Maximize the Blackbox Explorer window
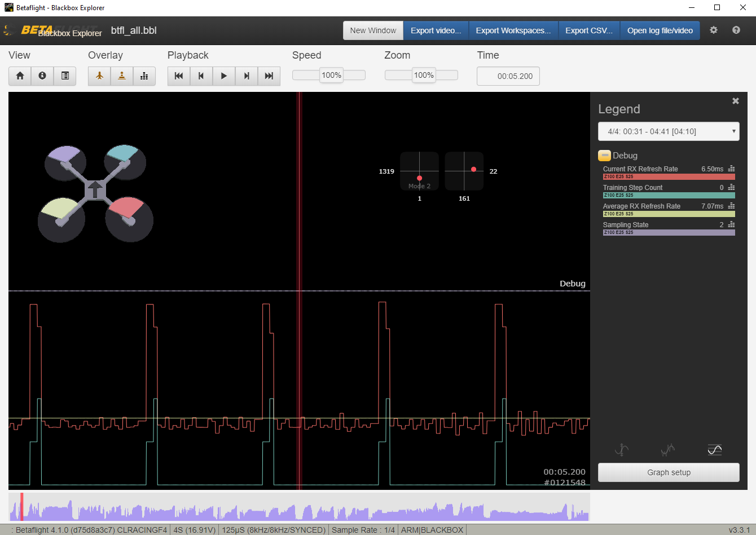 point(717,7)
